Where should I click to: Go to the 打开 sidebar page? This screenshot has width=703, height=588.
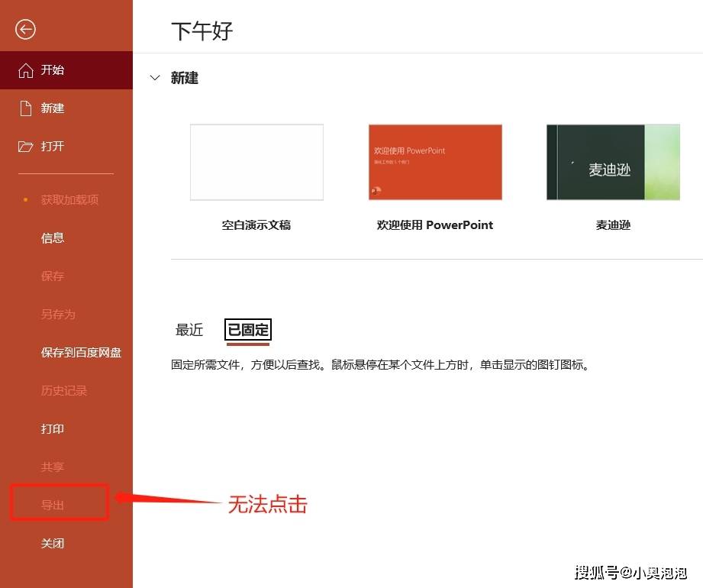click(x=66, y=146)
